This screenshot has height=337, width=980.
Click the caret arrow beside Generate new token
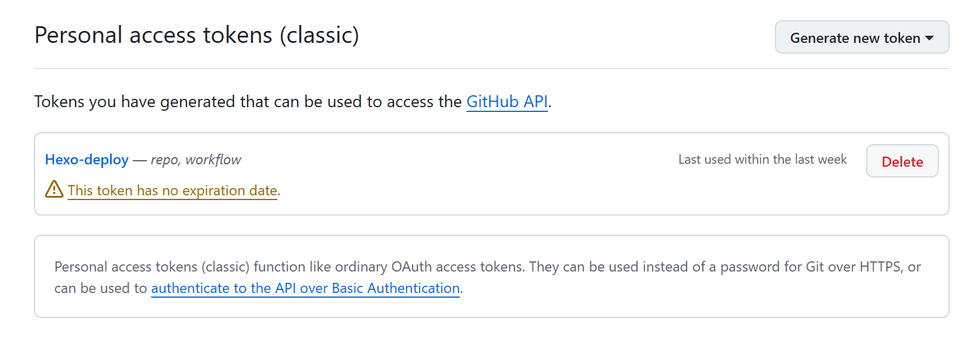pyautogui.click(x=929, y=38)
